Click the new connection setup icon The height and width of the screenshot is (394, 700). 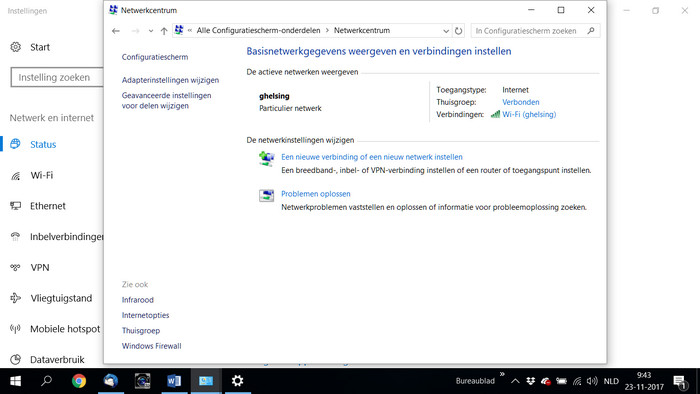tap(267, 158)
